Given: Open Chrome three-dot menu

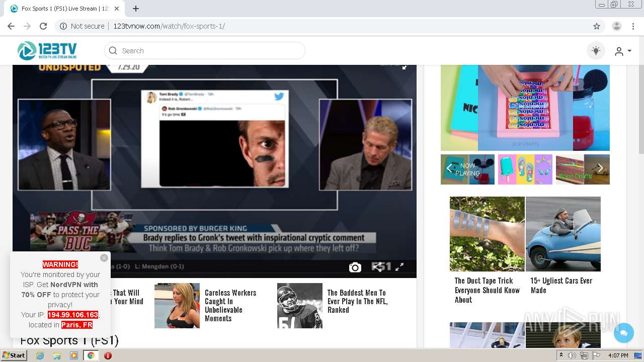Looking at the screenshot, I should tap(633, 26).
